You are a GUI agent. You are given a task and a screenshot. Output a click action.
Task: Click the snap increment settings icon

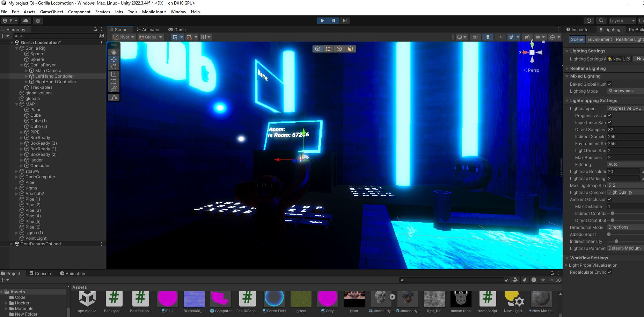pyautogui.click(x=204, y=37)
